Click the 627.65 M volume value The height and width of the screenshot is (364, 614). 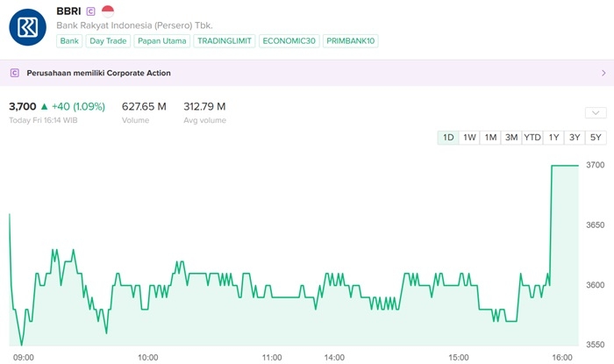pos(144,106)
